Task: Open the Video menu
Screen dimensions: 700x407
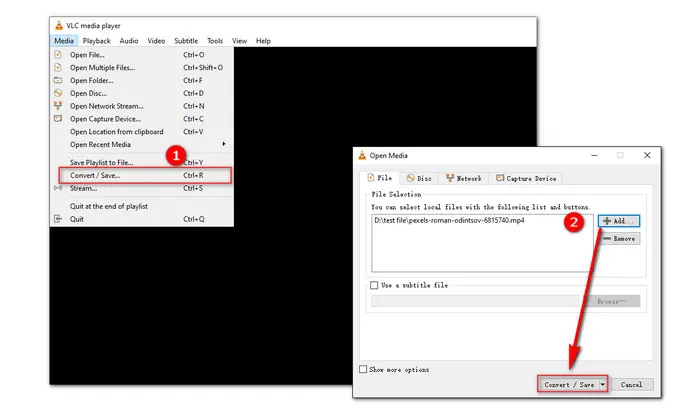Action: tap(156, 41)
